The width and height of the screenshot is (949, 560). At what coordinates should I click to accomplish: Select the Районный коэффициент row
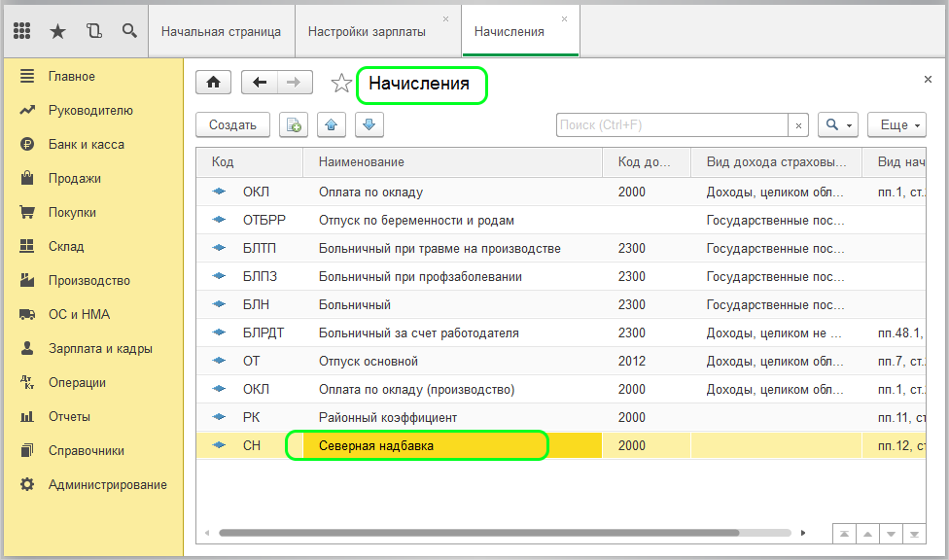click(387, 417)
